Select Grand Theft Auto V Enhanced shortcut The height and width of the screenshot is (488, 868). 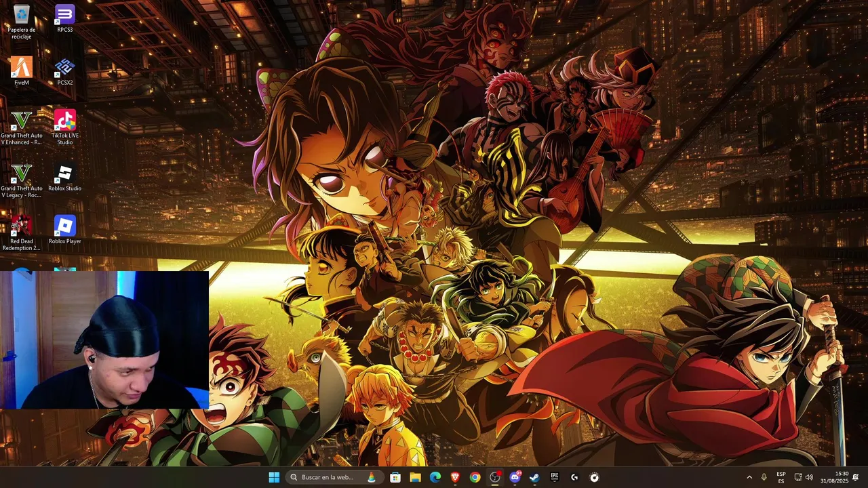(x=21, y=127)
